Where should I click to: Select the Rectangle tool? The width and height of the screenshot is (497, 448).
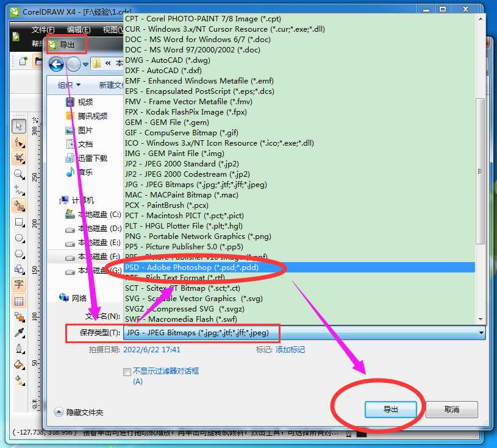point(19,222)
